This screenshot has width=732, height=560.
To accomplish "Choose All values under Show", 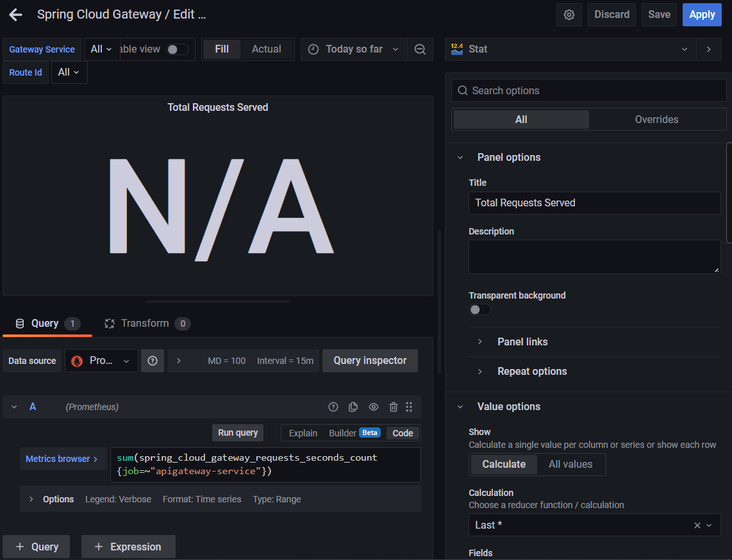I will [570, 465].
